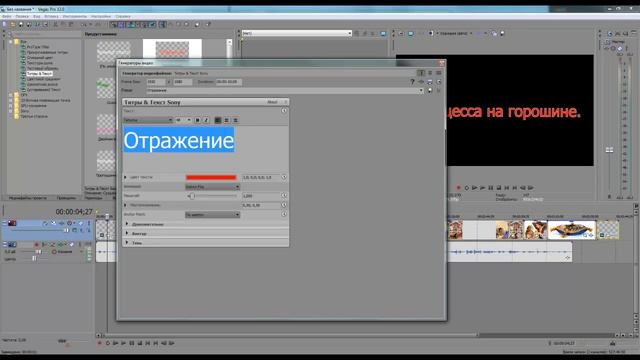Click Play in the bottom transport bar

[124, 343]
